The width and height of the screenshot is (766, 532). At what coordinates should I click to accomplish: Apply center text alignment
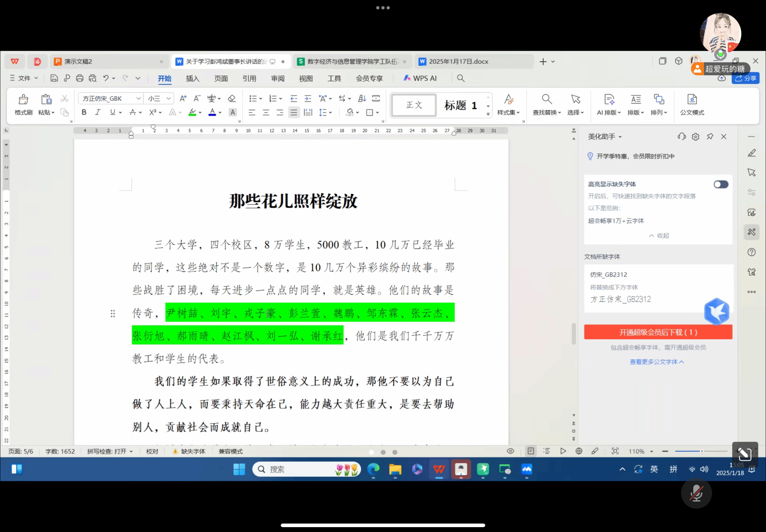(x=266, y=113)
